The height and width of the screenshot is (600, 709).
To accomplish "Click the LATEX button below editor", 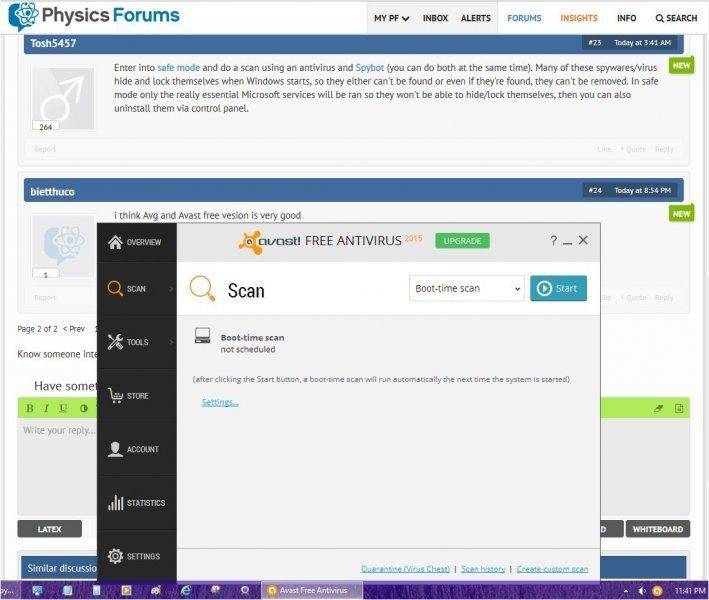I will pyautogui.click(x=50, y=529).
